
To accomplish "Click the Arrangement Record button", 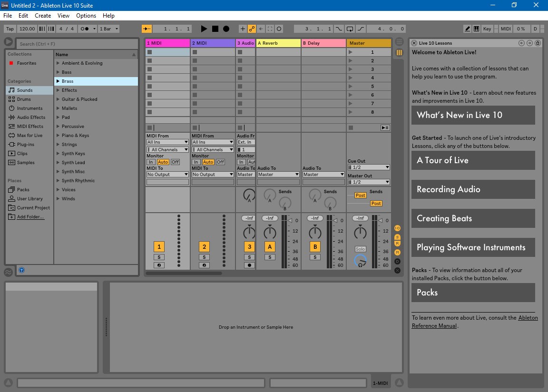I will coord(226,29).
